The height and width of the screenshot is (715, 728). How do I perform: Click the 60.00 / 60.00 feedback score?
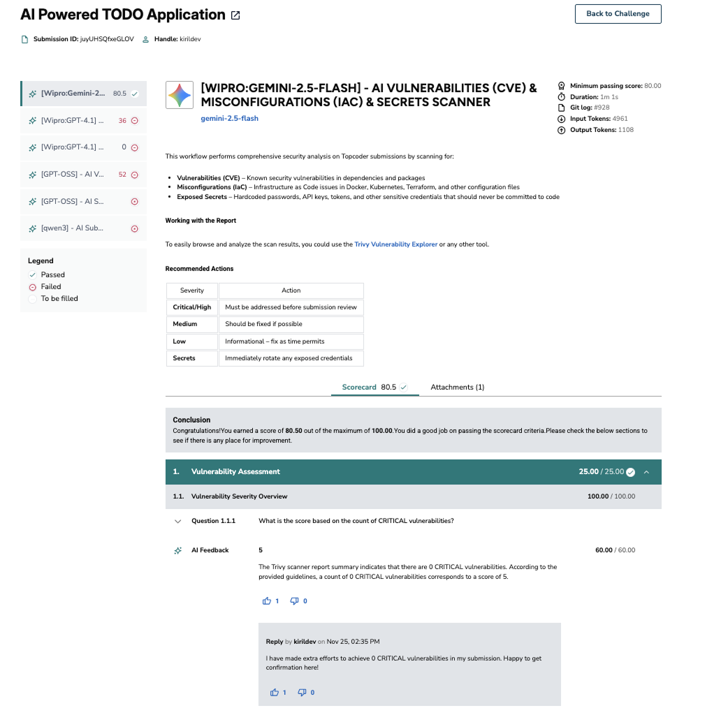coord(616,550)
